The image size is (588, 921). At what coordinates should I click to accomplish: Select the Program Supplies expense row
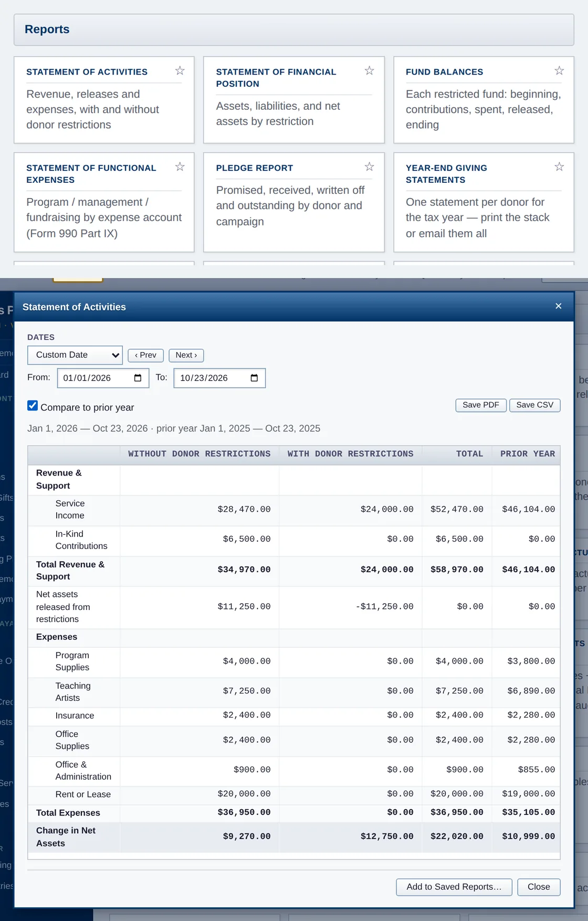click(x=294, y=661)
